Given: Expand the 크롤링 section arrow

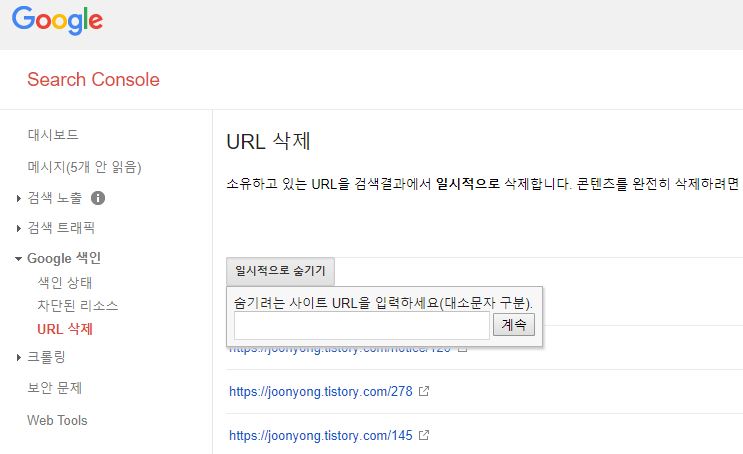Looking at the screenshot, I should tap(18, 357).
